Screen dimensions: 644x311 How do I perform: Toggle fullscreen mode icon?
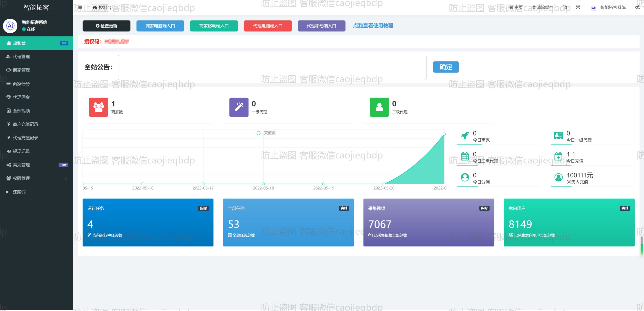[x=578, y=7]
